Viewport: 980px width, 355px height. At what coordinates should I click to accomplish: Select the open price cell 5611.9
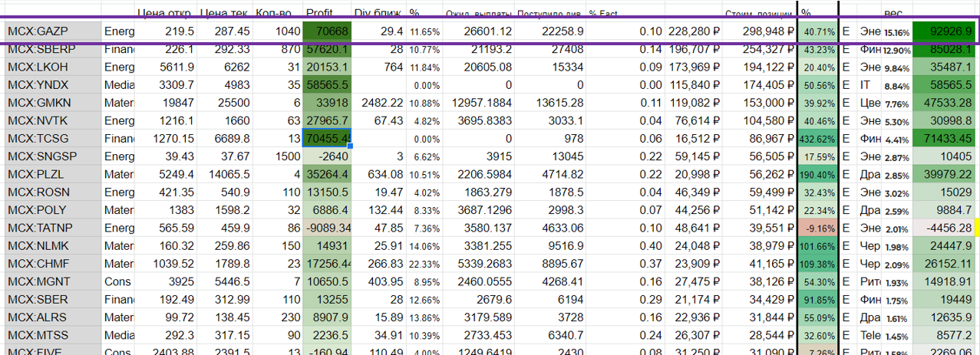coord(166,67)
